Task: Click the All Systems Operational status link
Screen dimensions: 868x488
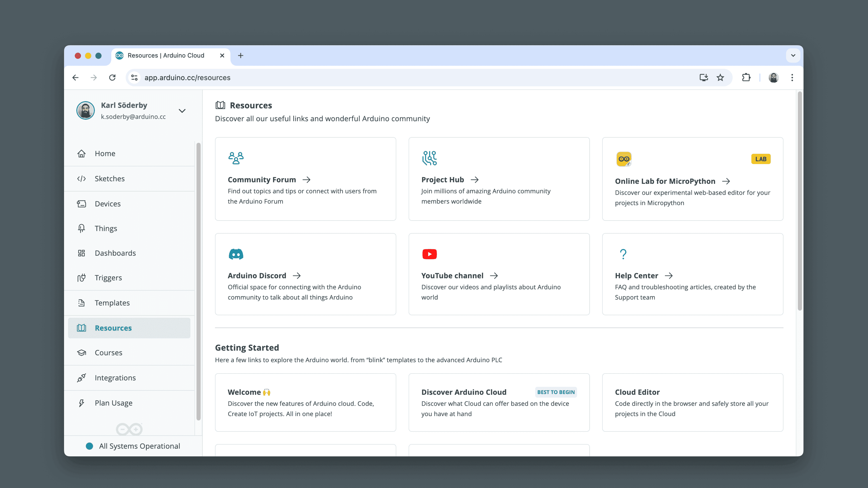Action: point(139,446)
